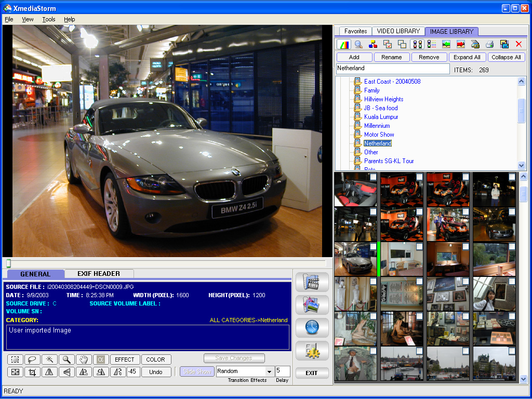Tick checkbox on smiling woman close-up thumbnail
This screenshot has width=532, height=399.
pyautogui.click(x=512, y=281)
